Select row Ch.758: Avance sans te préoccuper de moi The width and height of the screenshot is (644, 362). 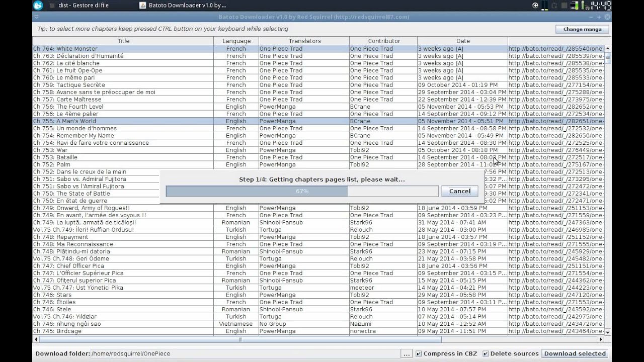(318, 92)
